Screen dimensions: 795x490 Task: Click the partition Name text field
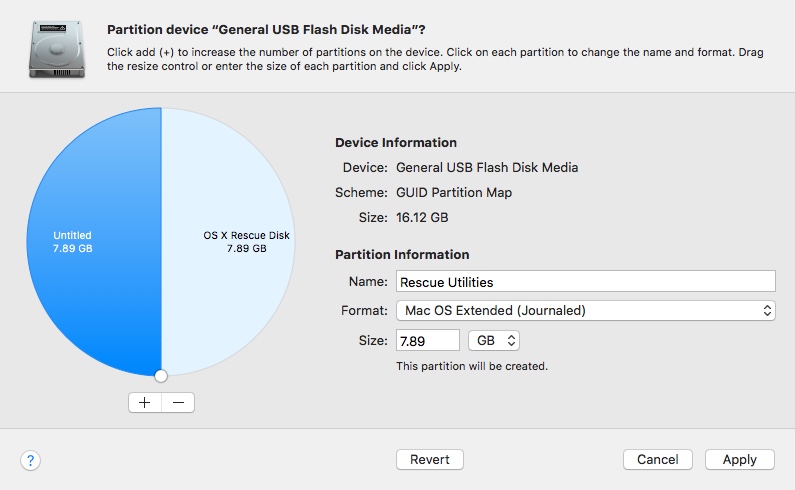(x=586, y=282)
